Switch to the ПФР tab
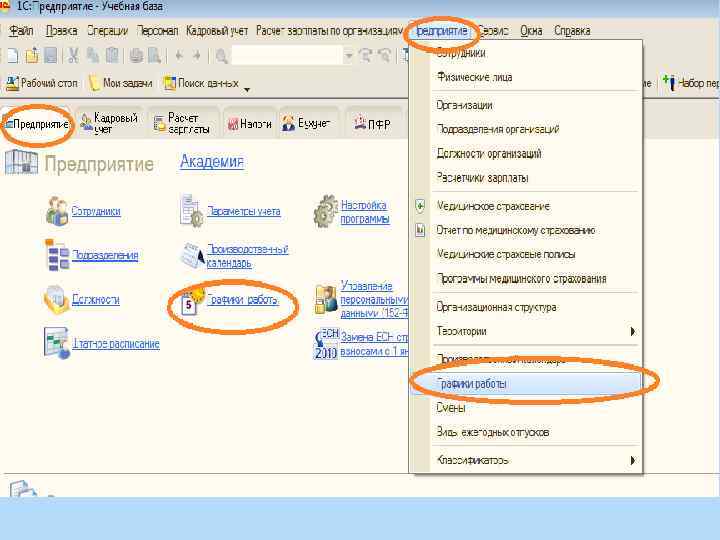 pos(372,124)
